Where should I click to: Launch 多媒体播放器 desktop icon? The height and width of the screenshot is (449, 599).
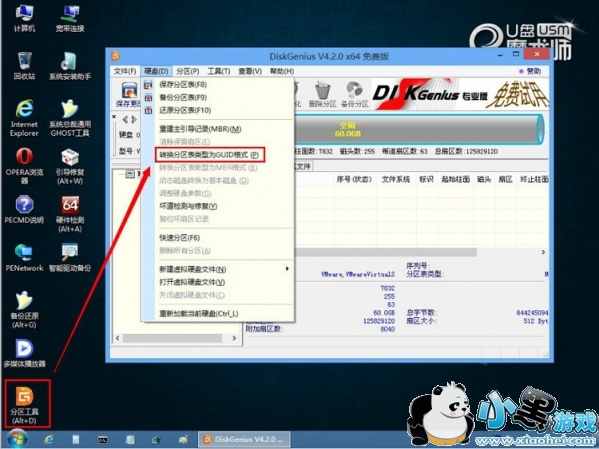[24, 353]
